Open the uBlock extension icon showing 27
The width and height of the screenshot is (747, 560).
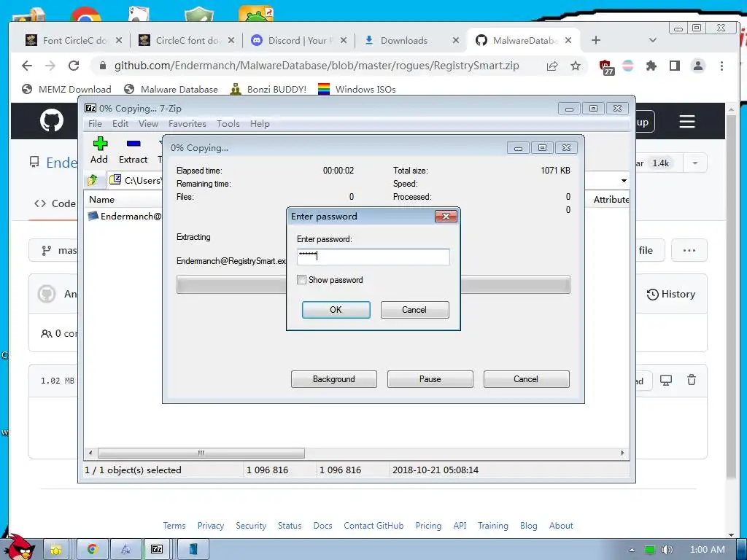point(605,66)
